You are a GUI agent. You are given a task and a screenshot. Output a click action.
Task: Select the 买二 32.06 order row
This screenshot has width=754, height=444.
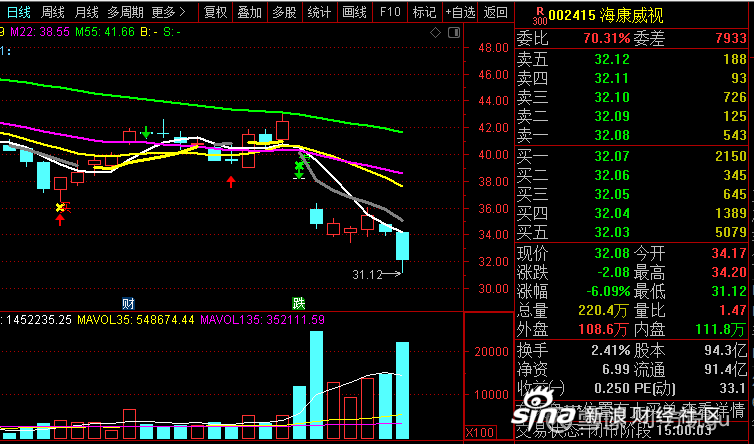631,175
